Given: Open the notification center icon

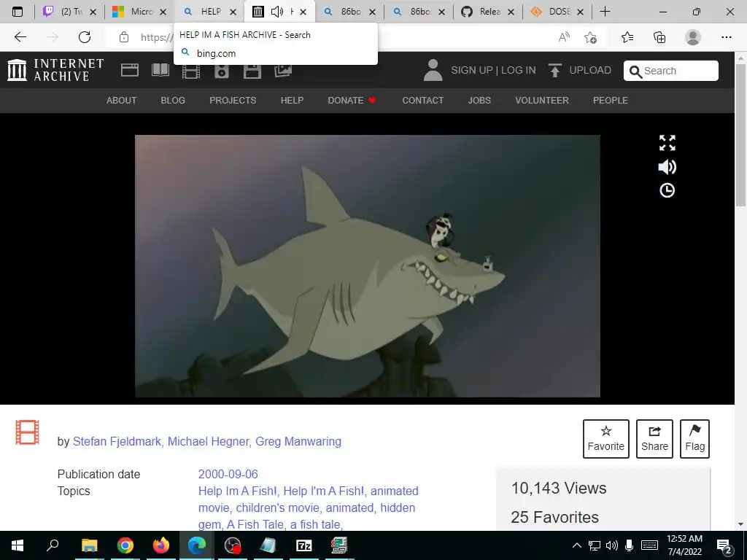Looking at the screenshot, I should [724, 545].
